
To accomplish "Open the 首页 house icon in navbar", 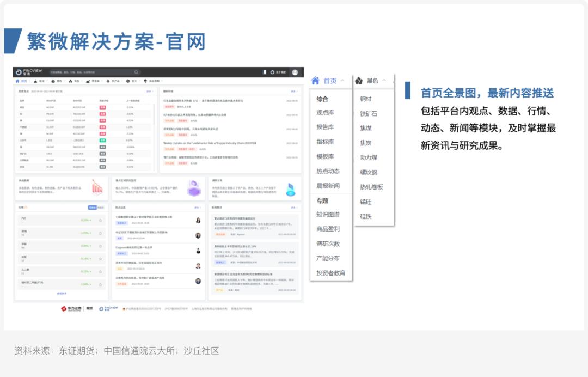I will pyautogui.click(x=17, y=81).
